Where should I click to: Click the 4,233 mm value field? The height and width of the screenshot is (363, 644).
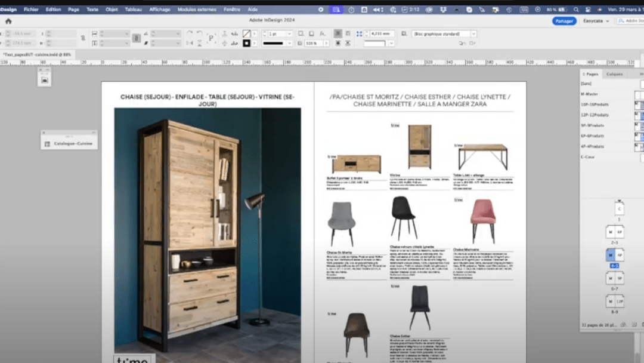pyautogui.click(x=382, y=33)
